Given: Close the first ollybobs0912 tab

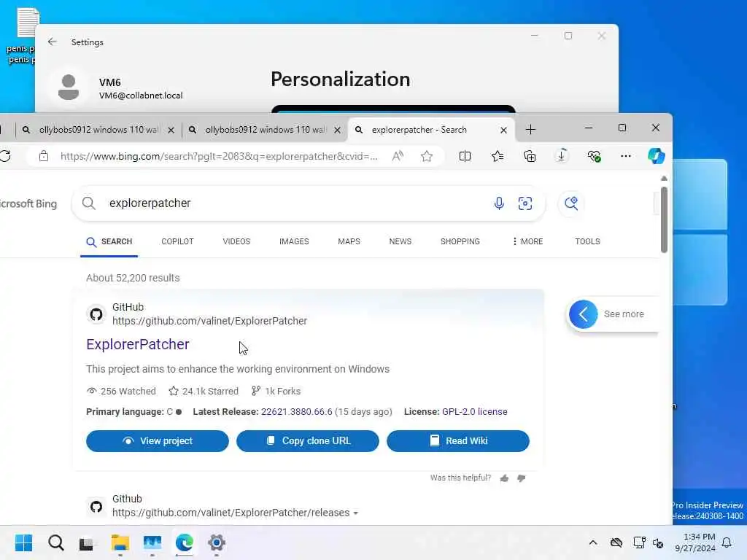Looking at the screenshot, I should coord(171,130).
